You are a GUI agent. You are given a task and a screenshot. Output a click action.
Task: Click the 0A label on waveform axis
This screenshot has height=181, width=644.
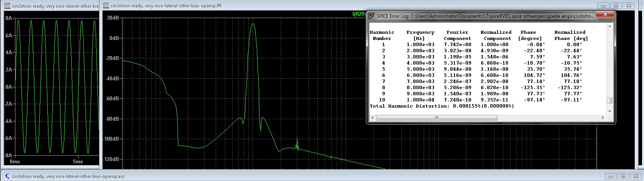(8, 87)
